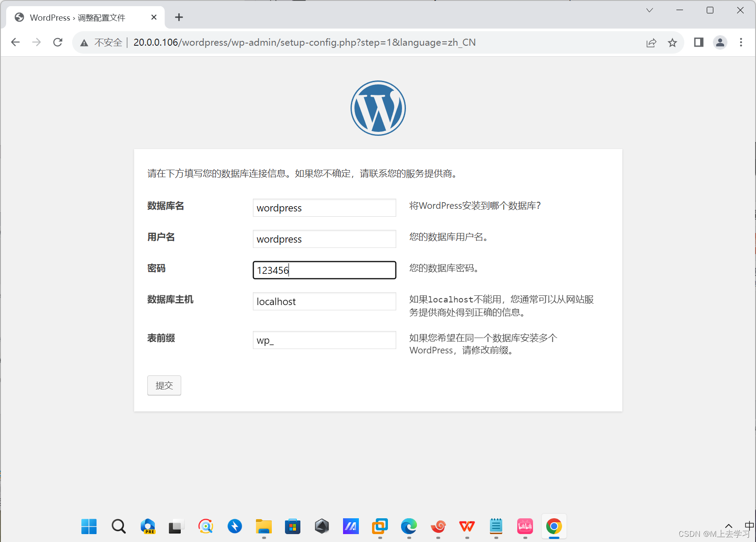Open the share this page icon
This screenshot has height=542, width=756.
point(651,43)
